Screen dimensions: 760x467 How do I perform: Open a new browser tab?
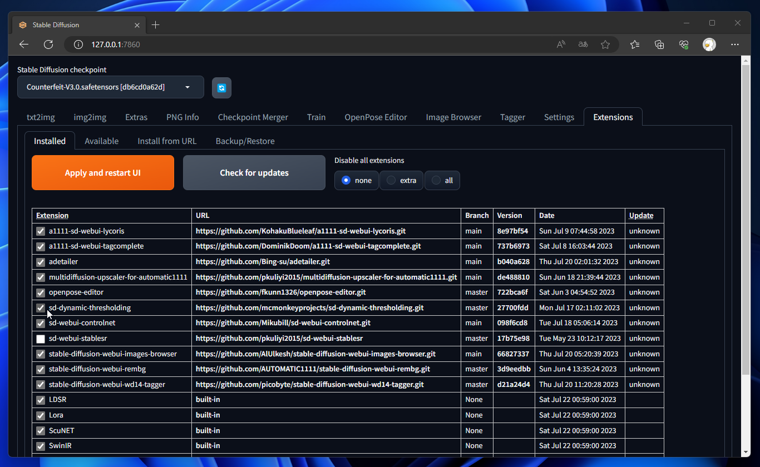(x=155, y=25)
